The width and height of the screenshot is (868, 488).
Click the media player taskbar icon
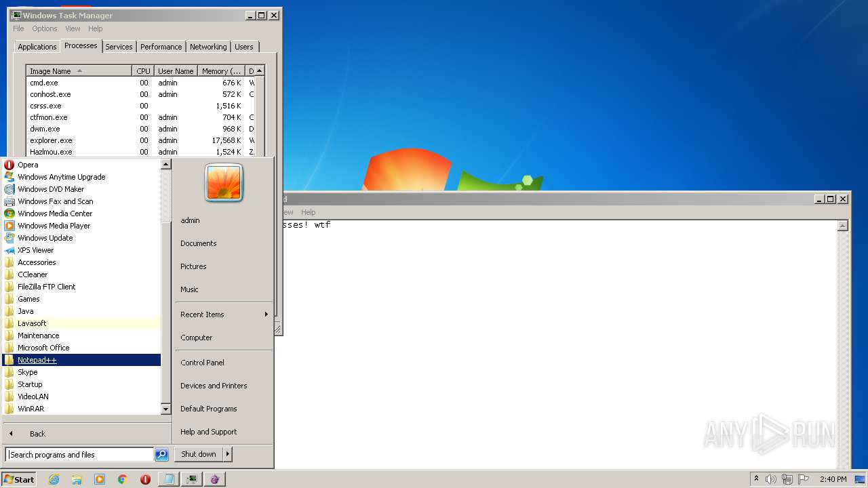click(x=100, y=479)
